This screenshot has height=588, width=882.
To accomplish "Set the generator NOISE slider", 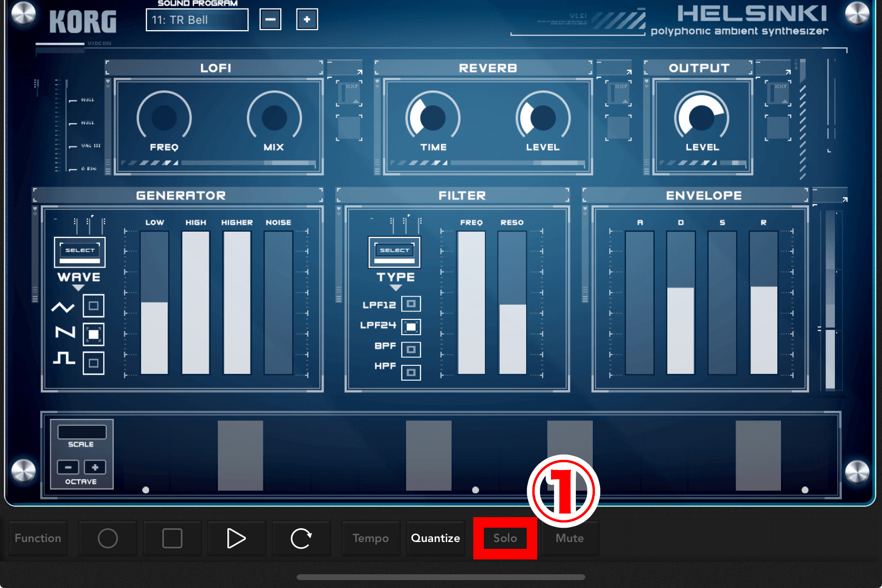I will [278, 303].
